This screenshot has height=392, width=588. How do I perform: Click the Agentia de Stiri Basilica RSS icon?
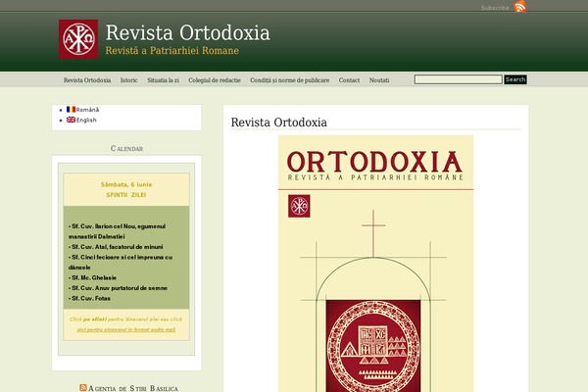pyautogui.click(x=83, y=387)
